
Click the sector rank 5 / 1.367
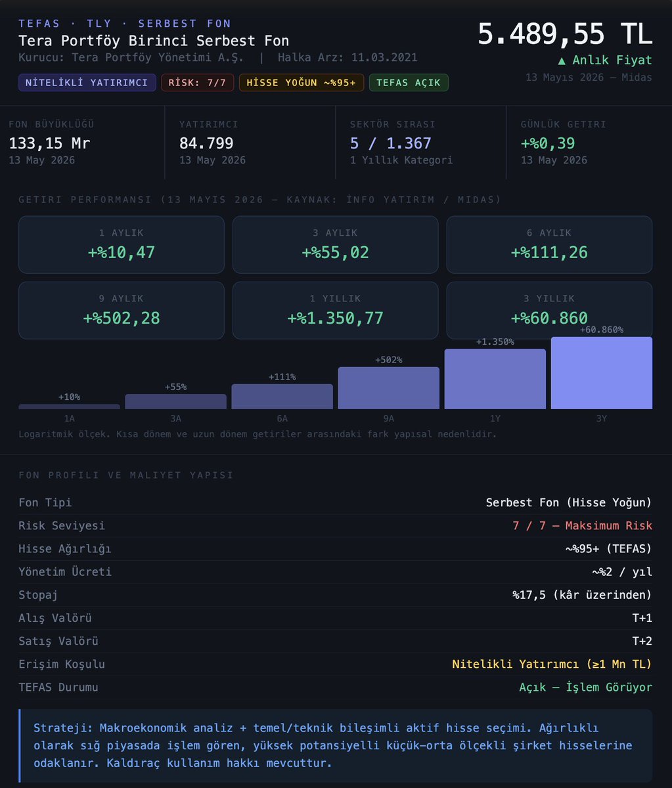(390, 143)
